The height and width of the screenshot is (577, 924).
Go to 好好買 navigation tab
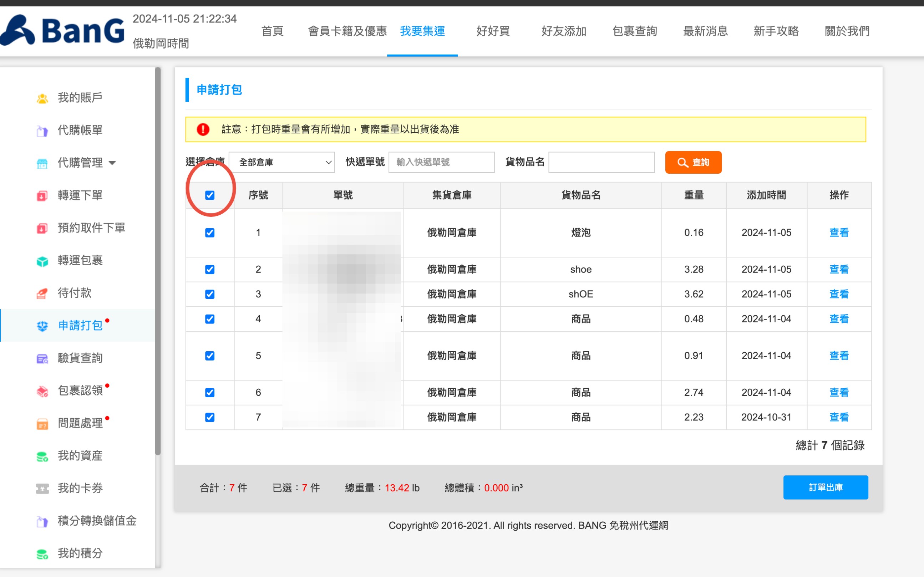pyautogui.click(x=493, y=31)
